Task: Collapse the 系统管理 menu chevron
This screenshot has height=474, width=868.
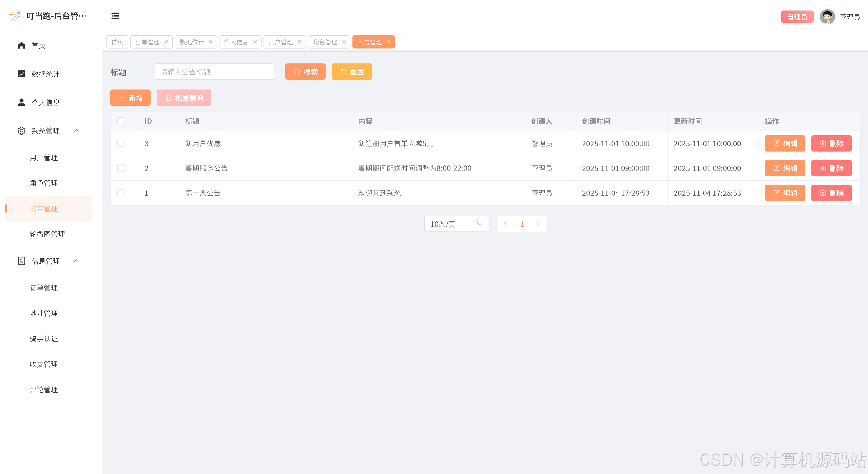Action: 76,131
